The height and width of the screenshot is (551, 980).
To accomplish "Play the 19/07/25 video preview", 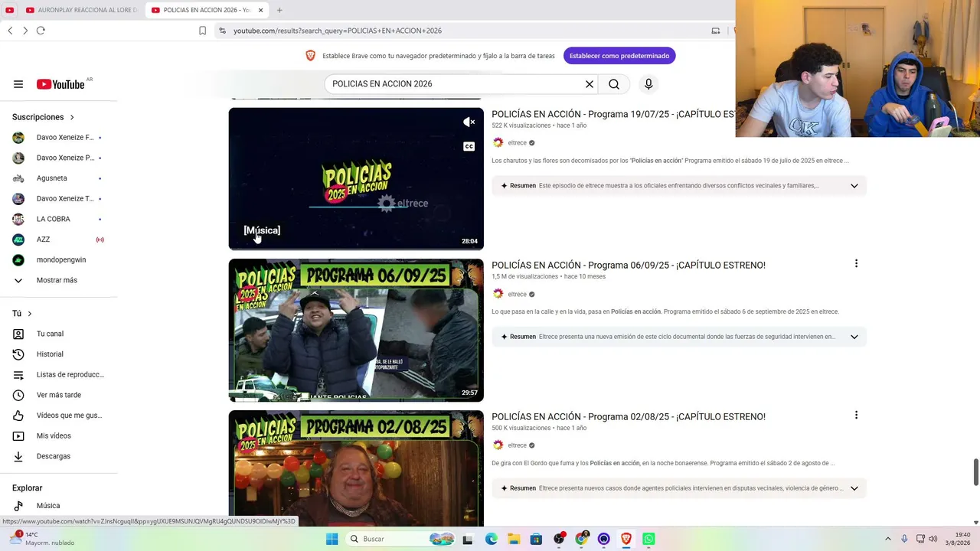I will (356, 179).
